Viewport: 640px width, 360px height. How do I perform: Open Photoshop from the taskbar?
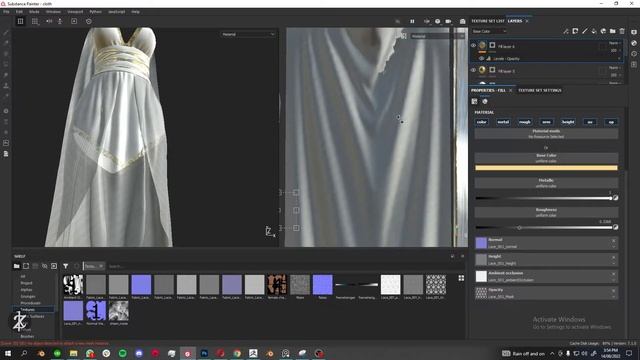(204, 353)
